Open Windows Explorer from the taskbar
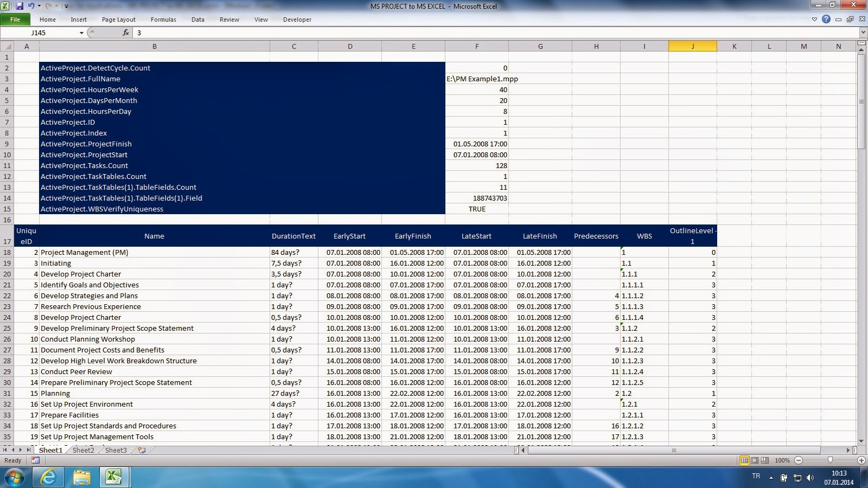The image size is (868, 488). tap(82, 477)
